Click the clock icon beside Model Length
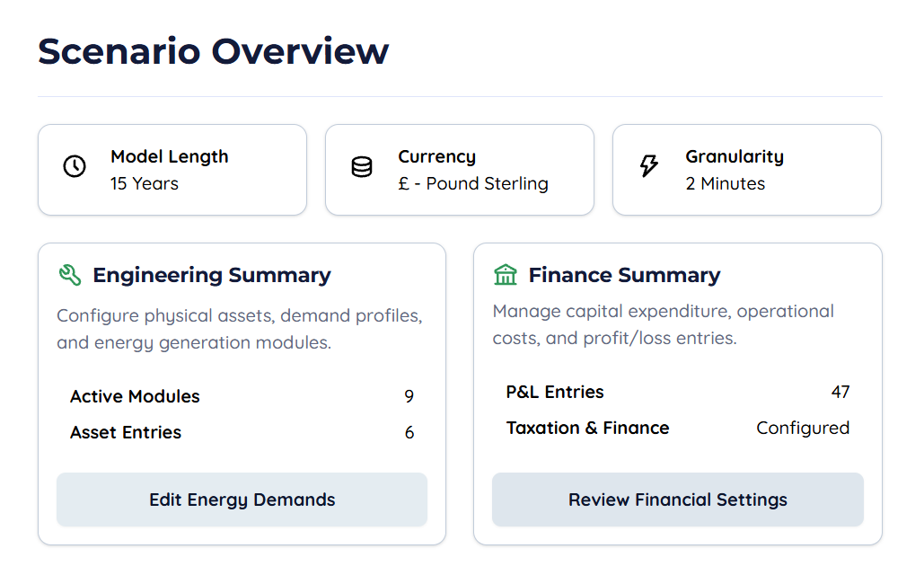Screen dimensions: 924x575 (x=75, y=166)
